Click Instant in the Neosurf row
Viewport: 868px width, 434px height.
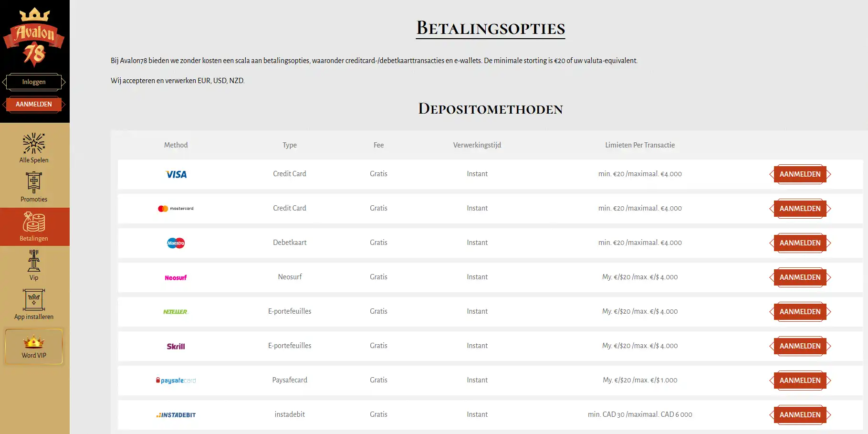477,277
